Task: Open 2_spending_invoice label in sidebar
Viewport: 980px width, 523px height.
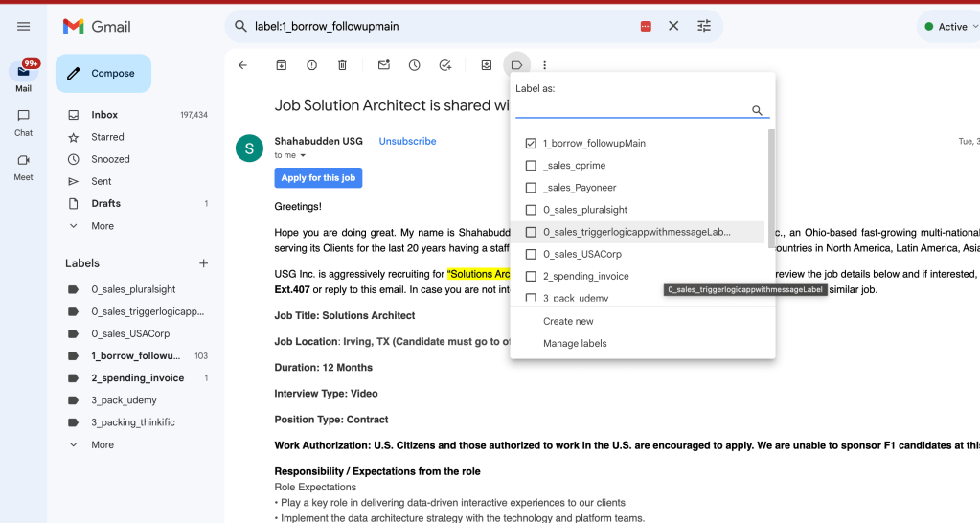Action: pyautogui.click(x=137, y=378)
